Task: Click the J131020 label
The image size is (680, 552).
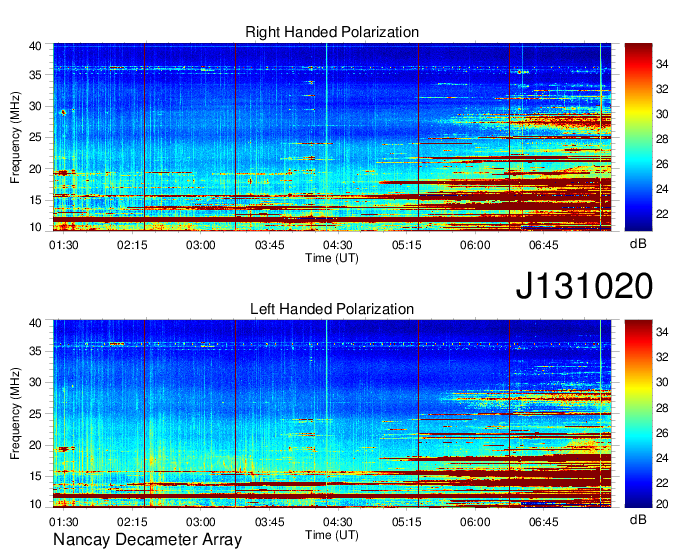Action: click(x=584, y=286)
